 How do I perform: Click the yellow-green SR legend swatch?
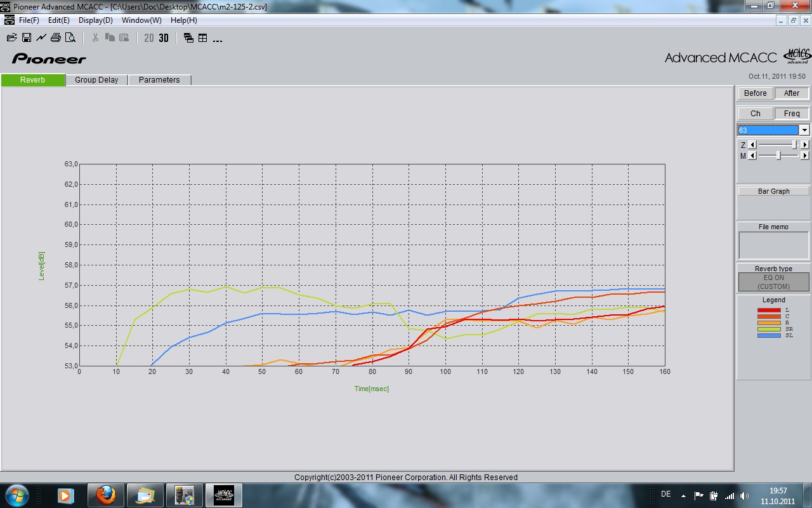(x=769, y=329)
